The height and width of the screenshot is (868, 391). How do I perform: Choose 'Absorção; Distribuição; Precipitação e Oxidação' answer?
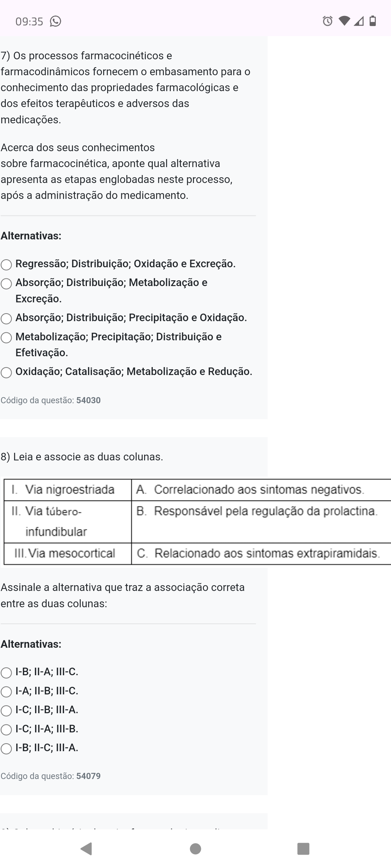click(x=6, y=319)
